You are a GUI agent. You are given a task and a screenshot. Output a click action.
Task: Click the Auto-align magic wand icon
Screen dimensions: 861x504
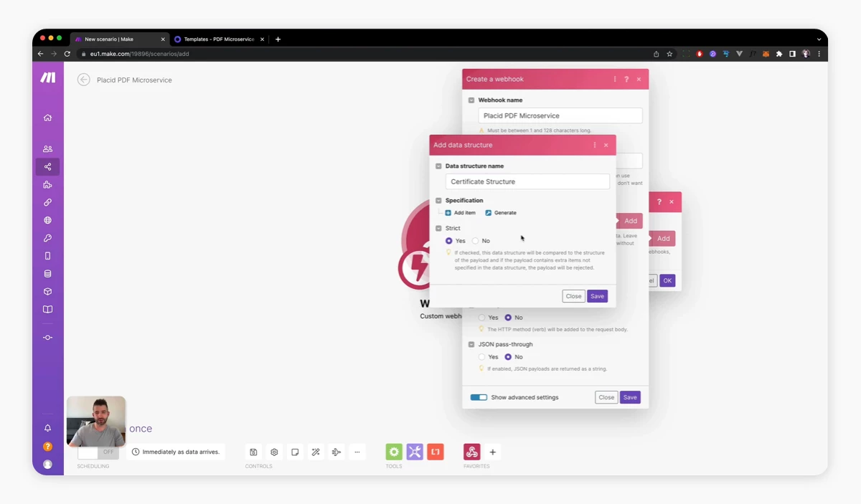[316, 452]
